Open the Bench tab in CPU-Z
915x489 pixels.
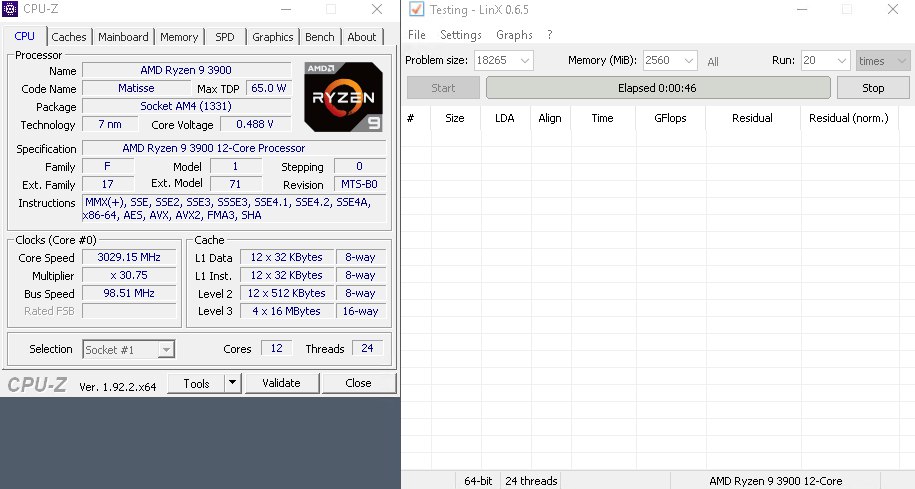pos(320,37)
